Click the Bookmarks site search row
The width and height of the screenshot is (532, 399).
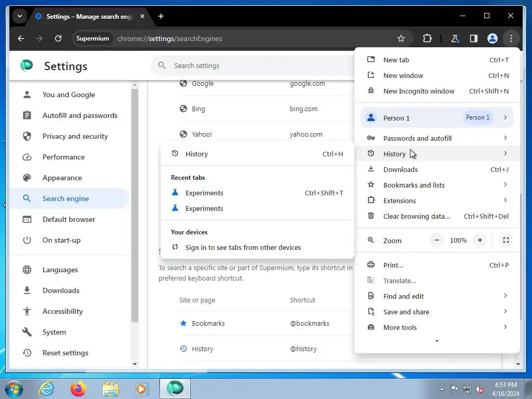coord(267,323)
